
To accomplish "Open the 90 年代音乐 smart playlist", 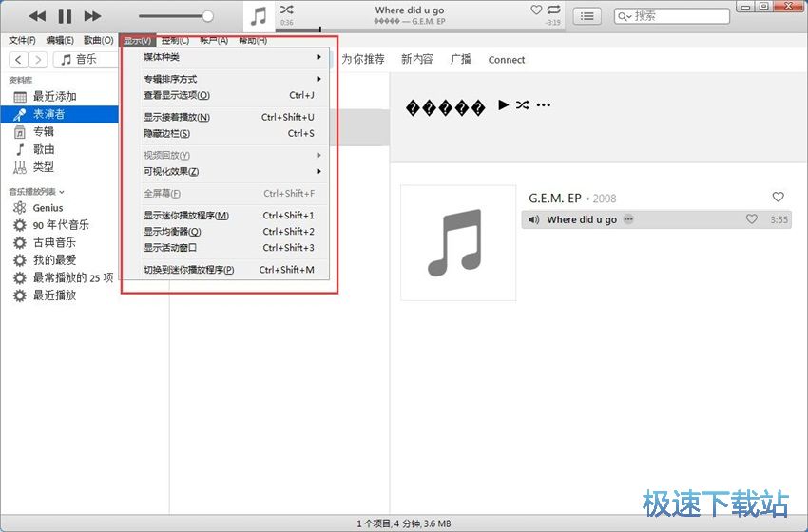I will click(x=59, y=225).
